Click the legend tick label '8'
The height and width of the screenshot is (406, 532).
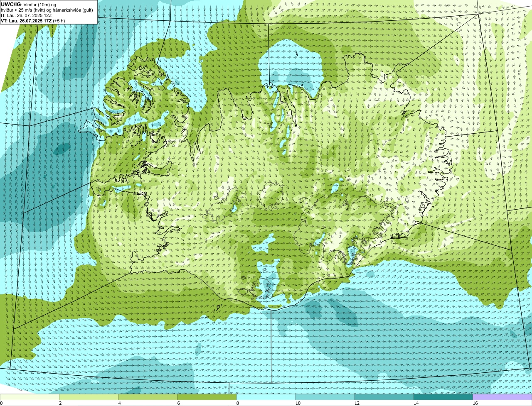pyautogui.click(x=237, y=403)
